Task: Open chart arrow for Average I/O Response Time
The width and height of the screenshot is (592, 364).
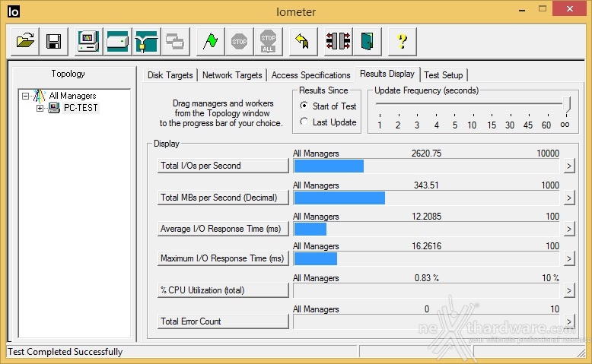Action: point(569,229)
